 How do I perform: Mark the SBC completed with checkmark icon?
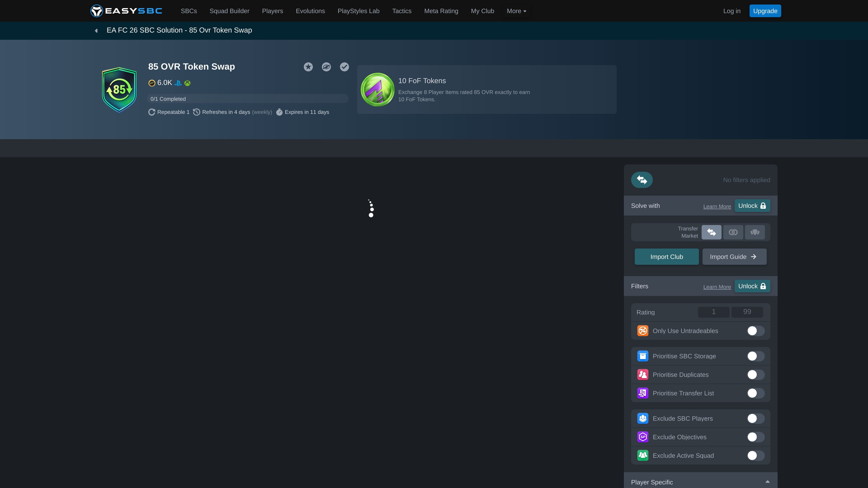click(344, 67)
